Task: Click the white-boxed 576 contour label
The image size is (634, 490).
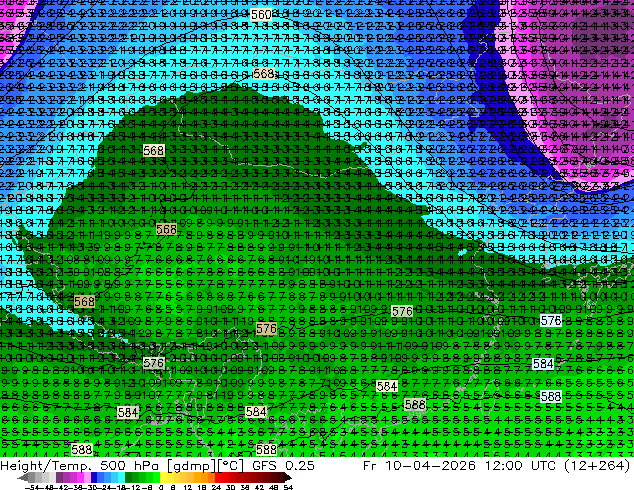Action: [x=551, y=321]
